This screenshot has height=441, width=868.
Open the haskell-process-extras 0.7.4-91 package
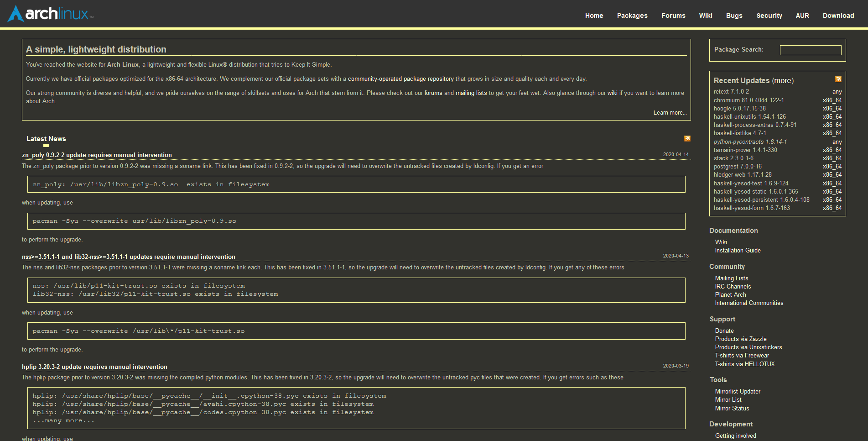pyautogui.click(x=755, y=125)
